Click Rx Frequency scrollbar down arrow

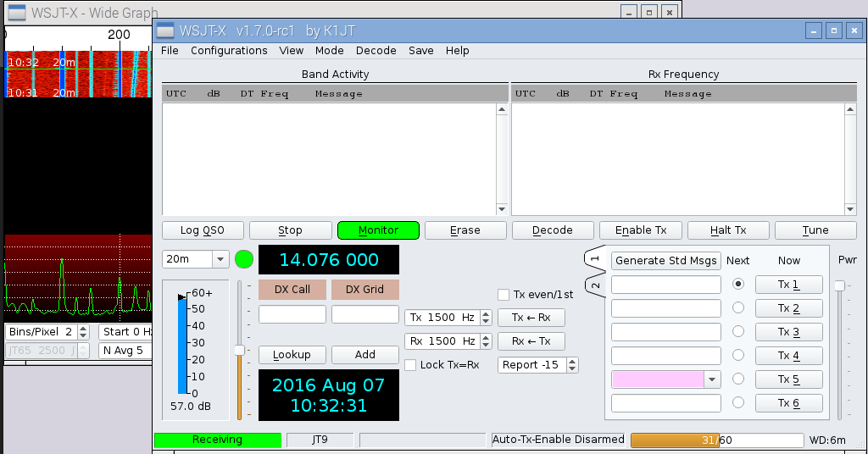[851, 209]
